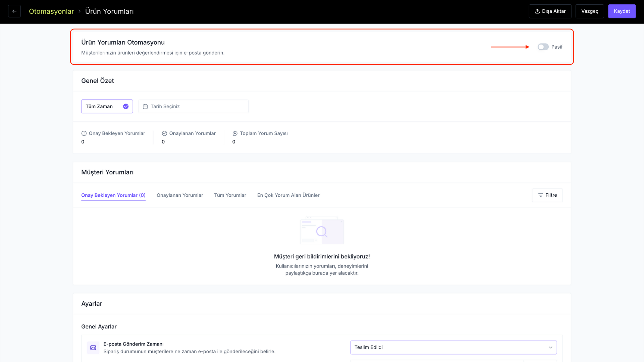Viewport: 644px width, 362px height.
Task: Switch to the Onaylanan Yorumlar tab
Action: tap(180, 195)
